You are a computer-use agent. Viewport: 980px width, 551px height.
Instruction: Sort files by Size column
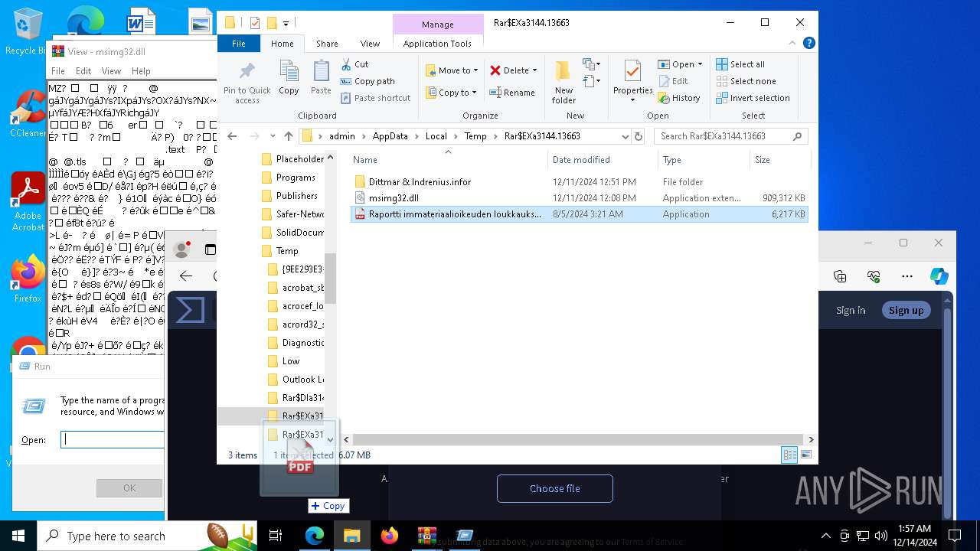pos(779,160)
